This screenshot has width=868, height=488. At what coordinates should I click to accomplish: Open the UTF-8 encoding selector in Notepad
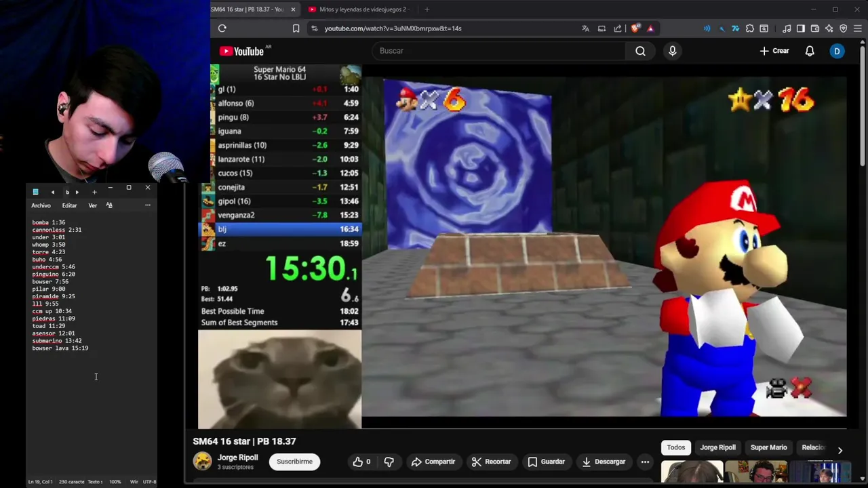(x=149, y=482)
